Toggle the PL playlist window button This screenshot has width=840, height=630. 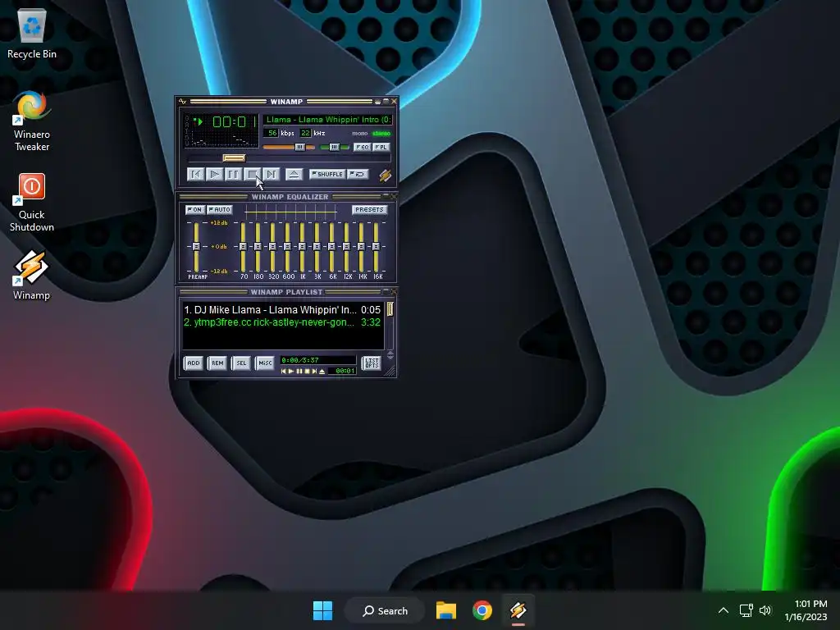(381, 147)
